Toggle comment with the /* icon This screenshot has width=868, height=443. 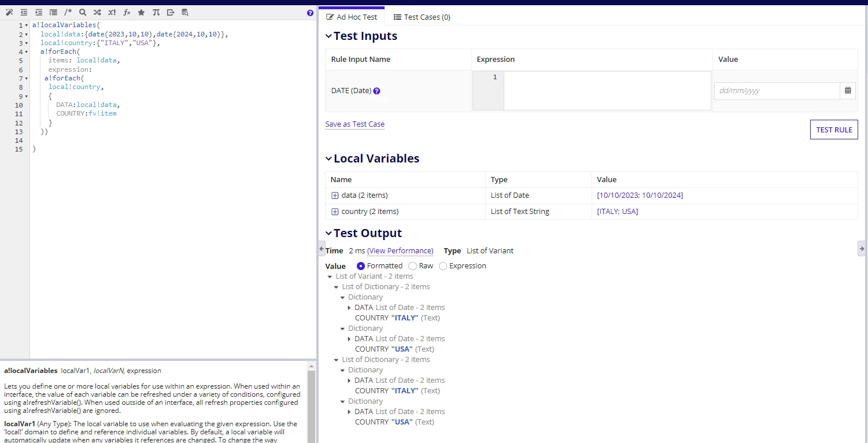68,12
